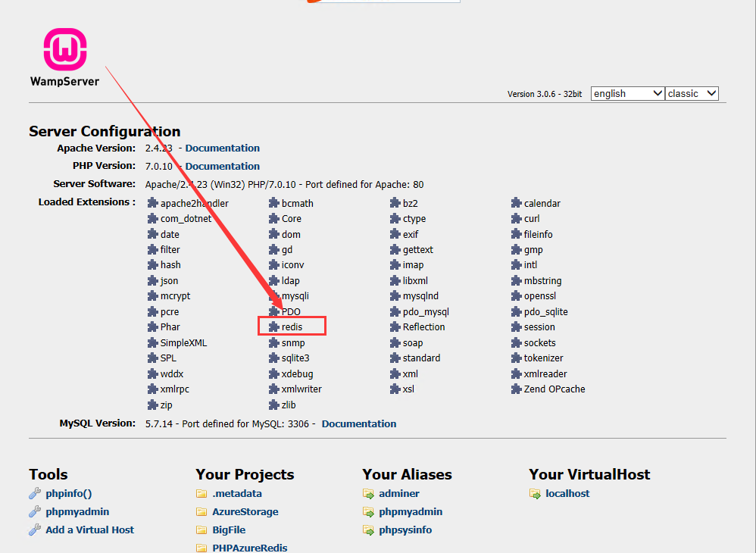Click the virtual host icon beside localhost
This screenshot has width=756, height=553.
[x=535, y=494]
